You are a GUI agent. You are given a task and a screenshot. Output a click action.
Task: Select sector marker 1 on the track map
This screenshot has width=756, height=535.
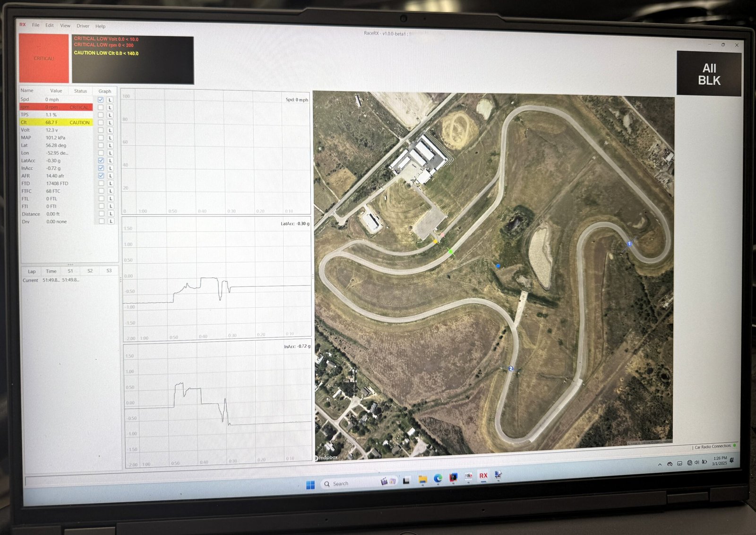point(629,244)
